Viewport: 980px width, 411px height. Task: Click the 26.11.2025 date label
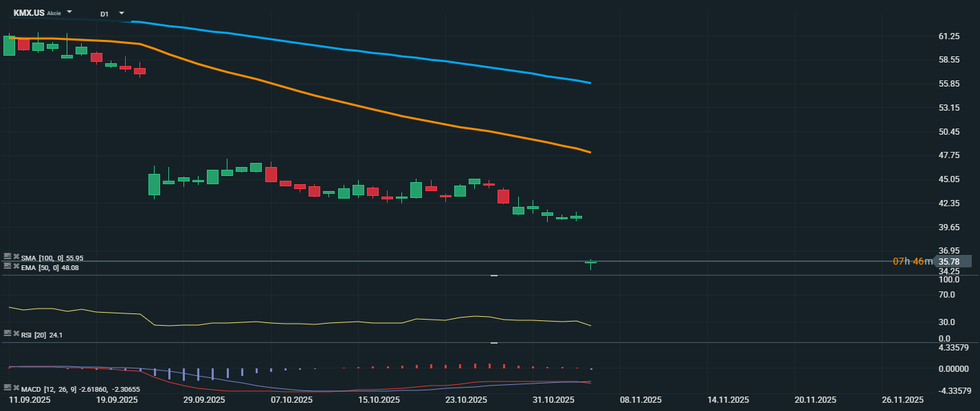tap(902, 399)
